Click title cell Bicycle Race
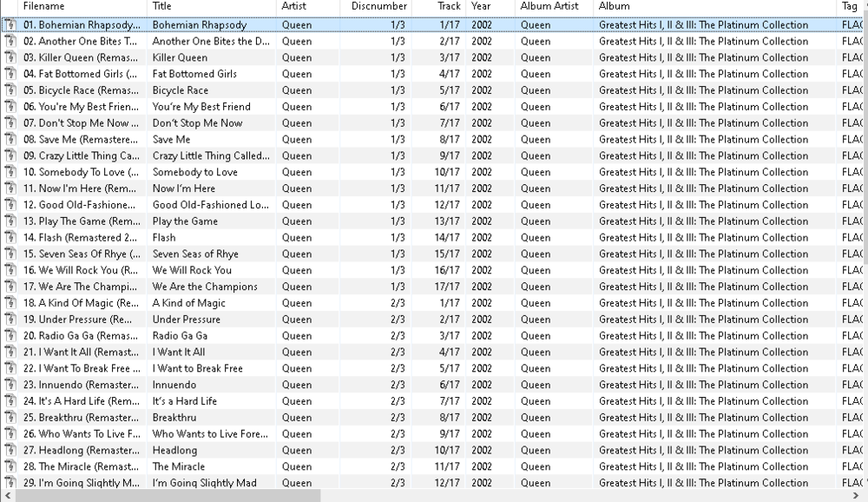This screenshot has width=868, height=502. tap(181, 90)
